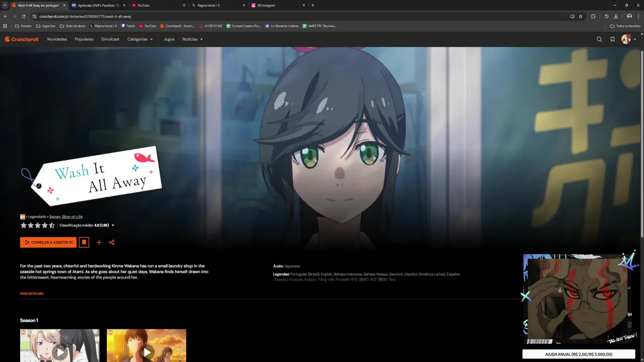
Task: Open Populares in the navigation bar
Action: (x=84, y=39)
